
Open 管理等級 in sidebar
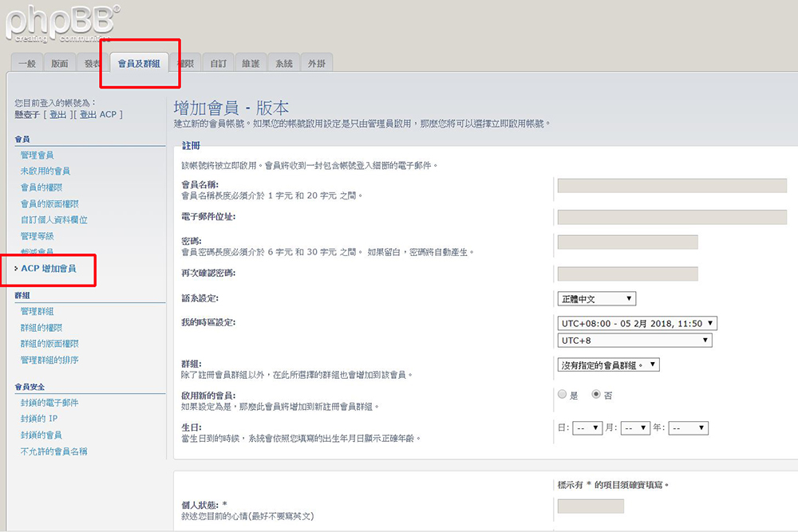tap(38, 236)
